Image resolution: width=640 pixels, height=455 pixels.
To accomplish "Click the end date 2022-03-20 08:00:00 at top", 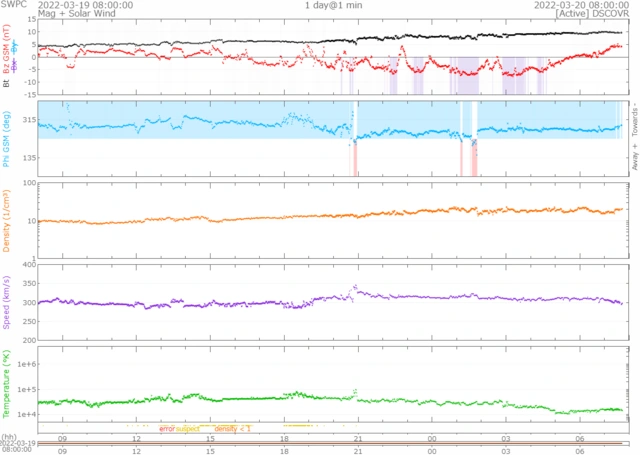I will coord(580,5).
